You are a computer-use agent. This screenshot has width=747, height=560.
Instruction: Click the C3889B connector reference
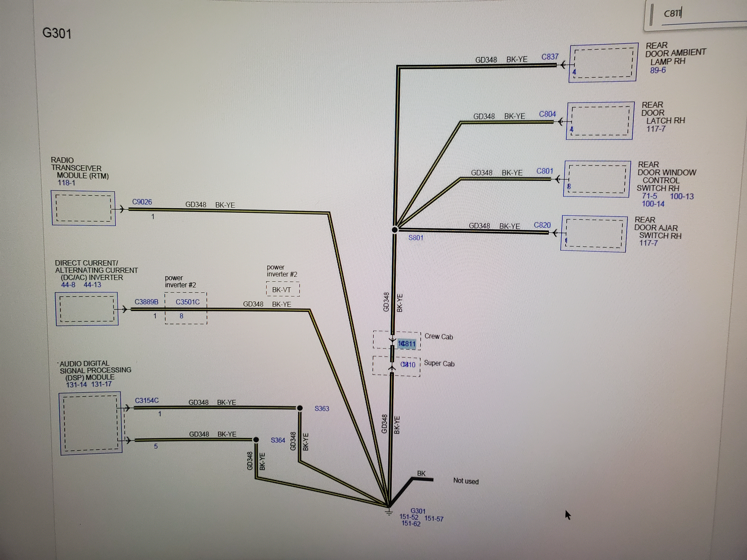pos(146,302)
